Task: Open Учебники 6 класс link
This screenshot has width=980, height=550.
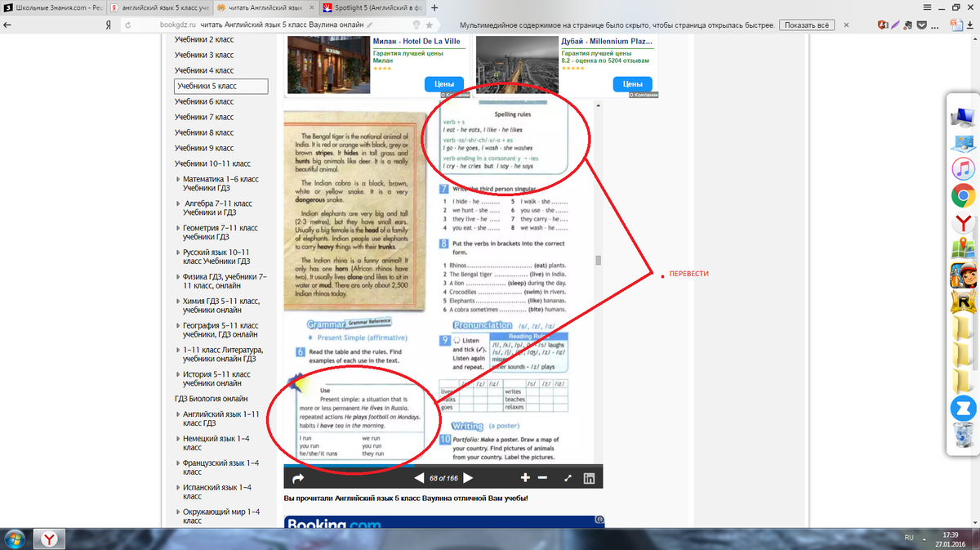Action: tap(204, 101)
